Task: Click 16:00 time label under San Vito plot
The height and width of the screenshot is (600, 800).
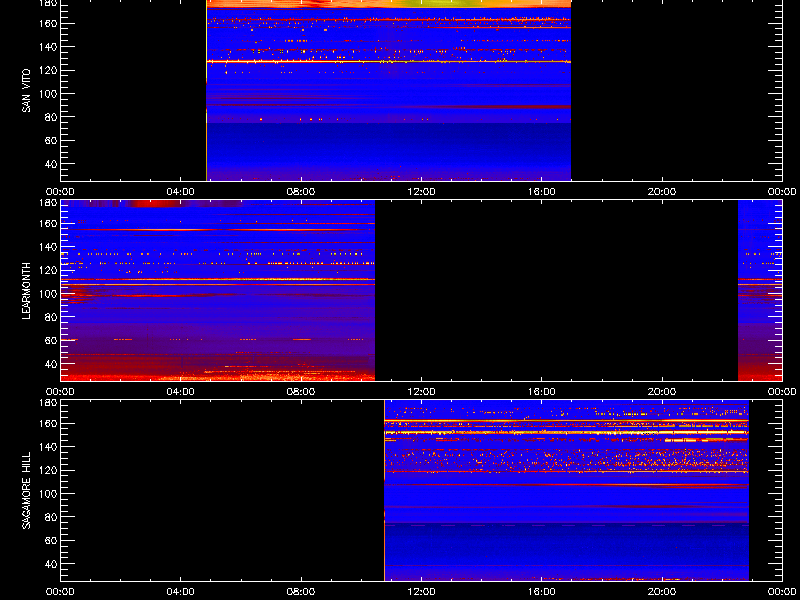Action: [541, 192]
